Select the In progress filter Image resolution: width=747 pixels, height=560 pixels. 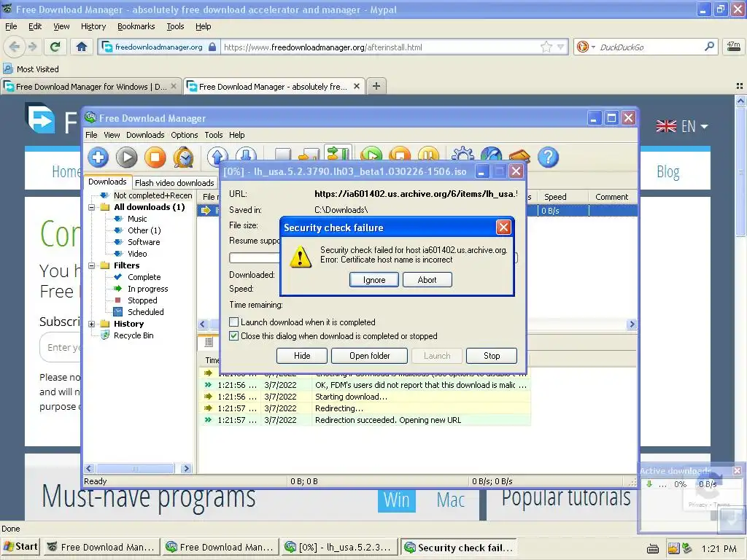(x=147, y=289)
